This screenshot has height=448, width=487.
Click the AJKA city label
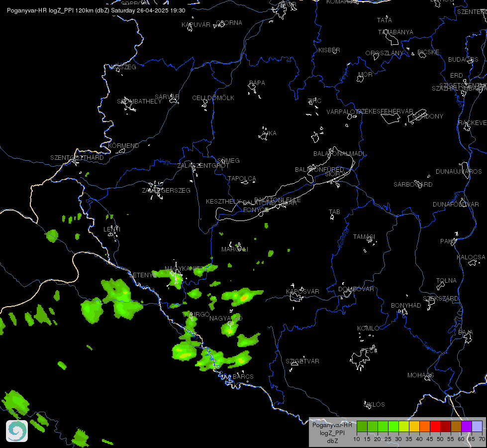(269, 133)
